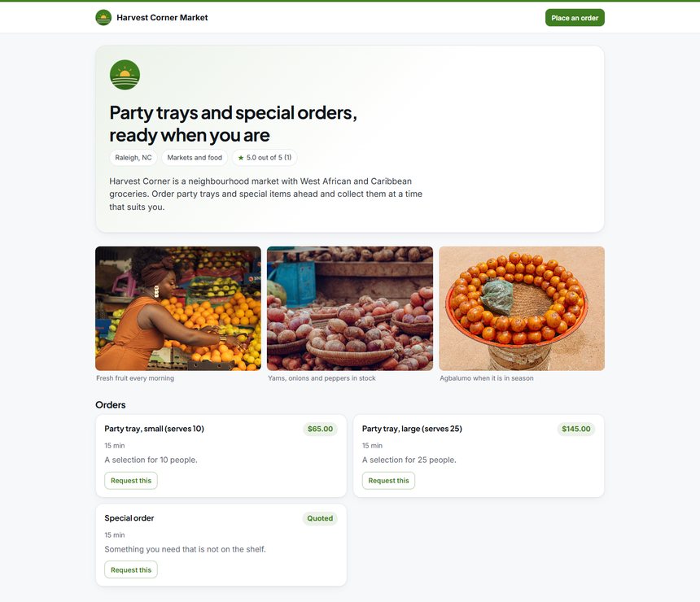Image resolution: width=700 pixels, height=602 pixels.
Task: Select the Markets and food category pill
Action: (195, 158)
